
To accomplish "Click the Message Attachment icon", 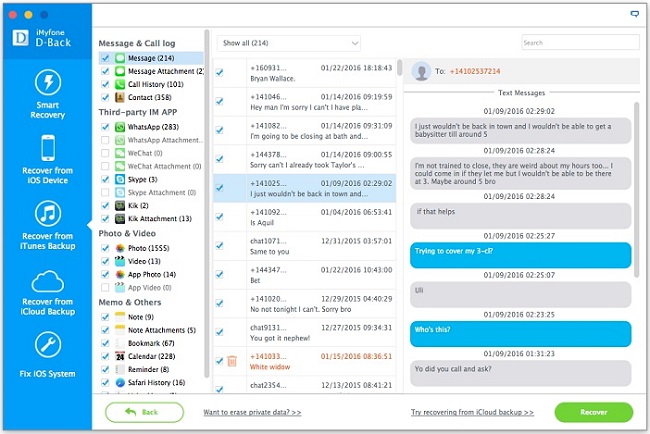I will point(120,71).
